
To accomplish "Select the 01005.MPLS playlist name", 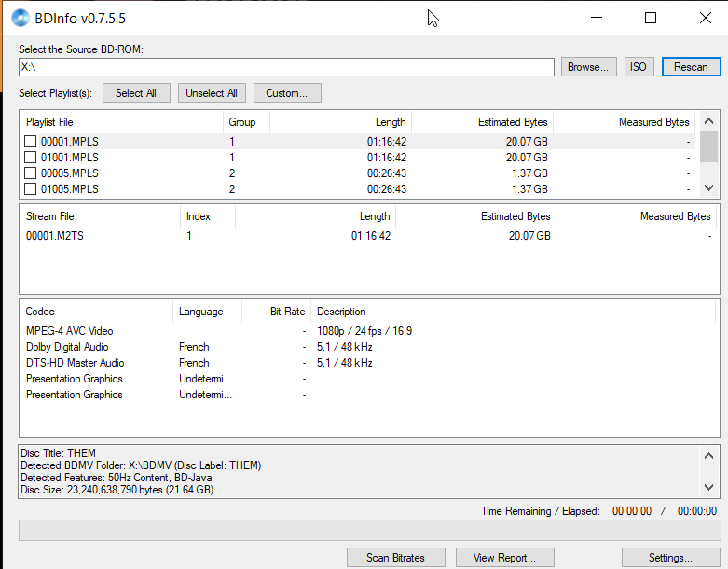I will [x=70, y=189].
